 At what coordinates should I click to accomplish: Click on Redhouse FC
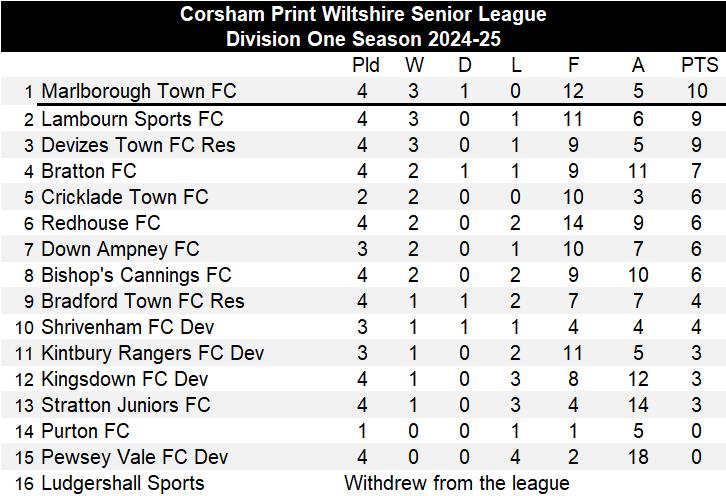pos(100,223)
